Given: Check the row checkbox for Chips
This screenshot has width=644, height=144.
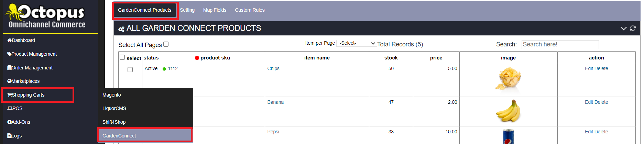Looking at the screenshot, I should click(130, 69).
